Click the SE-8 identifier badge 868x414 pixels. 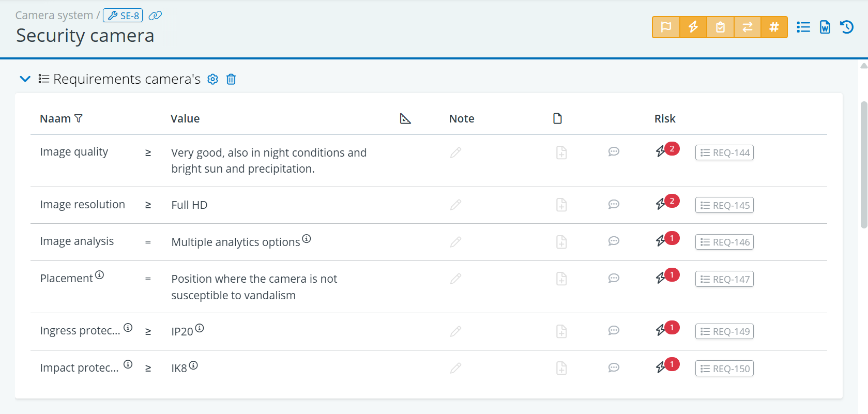tap(123, 16)
